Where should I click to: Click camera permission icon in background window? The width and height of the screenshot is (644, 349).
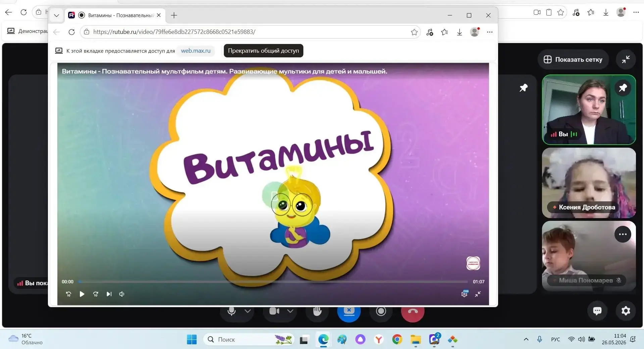537,12
